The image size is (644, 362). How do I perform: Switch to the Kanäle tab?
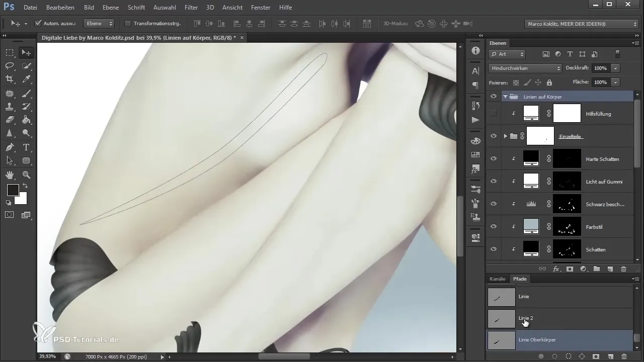(498, 279)
